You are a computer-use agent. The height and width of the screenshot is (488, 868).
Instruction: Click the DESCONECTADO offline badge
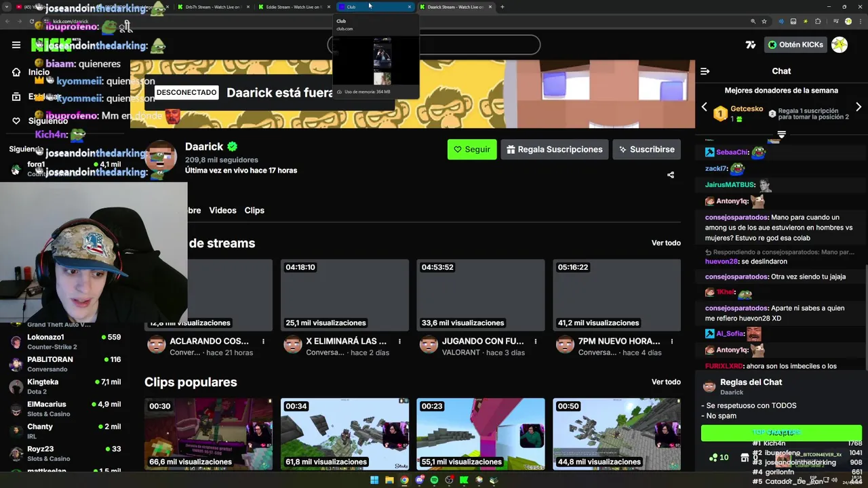pyautogui.click(x=186, y=92)
